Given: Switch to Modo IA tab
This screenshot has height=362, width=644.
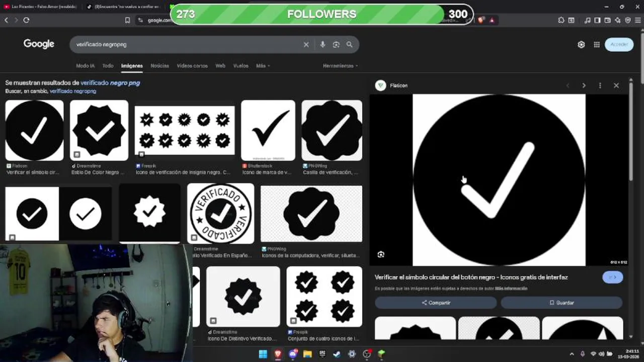Looking at the screenshot, I should (x=85, y=66).
